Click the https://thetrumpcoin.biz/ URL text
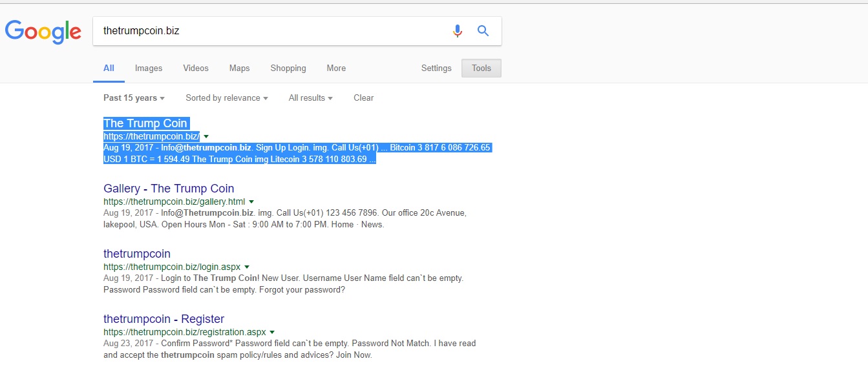Viewport: 868px width, 372px height. click(x=151, y=136)
